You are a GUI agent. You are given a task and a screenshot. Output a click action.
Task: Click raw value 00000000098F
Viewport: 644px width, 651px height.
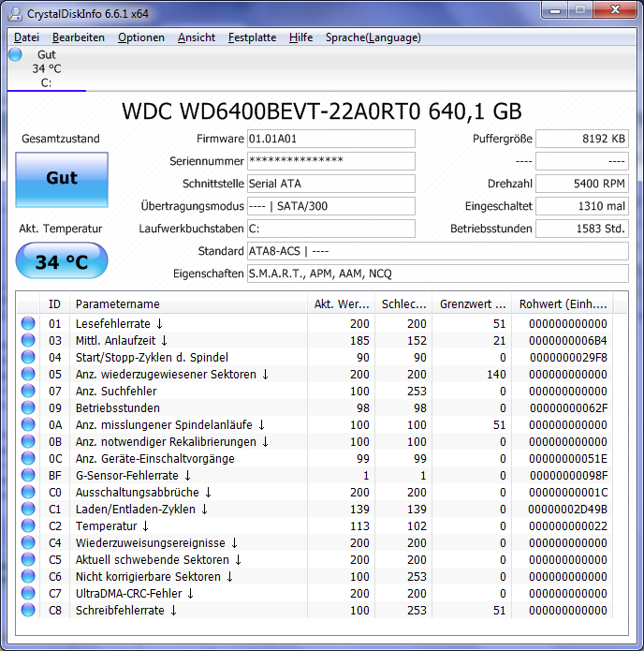coord(568,476)
